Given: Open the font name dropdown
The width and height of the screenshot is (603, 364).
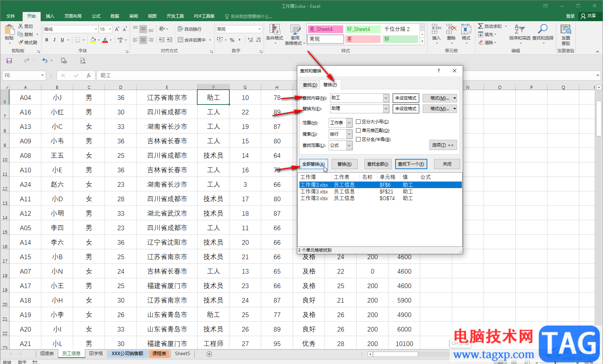Looking at the screenshot, I should pyautogui.click(x=96, y=29).
